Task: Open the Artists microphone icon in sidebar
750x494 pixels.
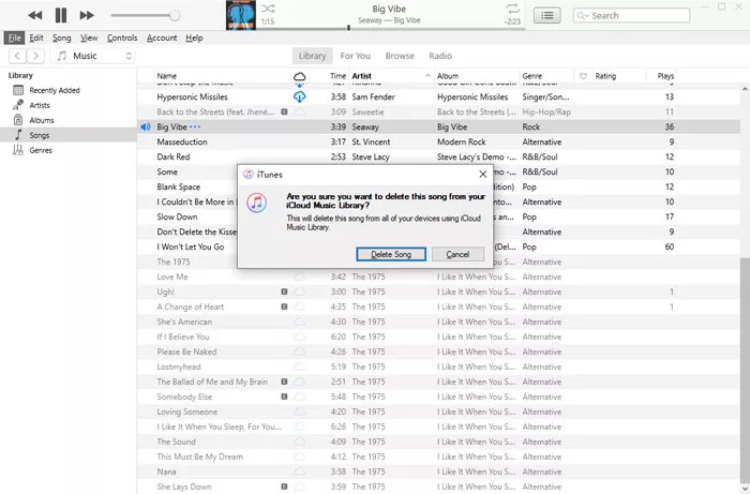Action: [x=18, y=105]
